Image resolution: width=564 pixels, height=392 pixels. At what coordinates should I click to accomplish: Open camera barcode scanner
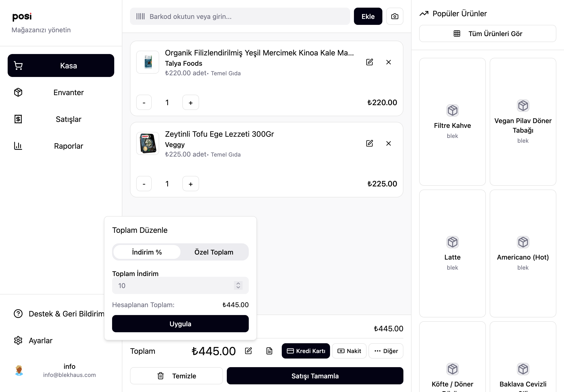[395, 16]
